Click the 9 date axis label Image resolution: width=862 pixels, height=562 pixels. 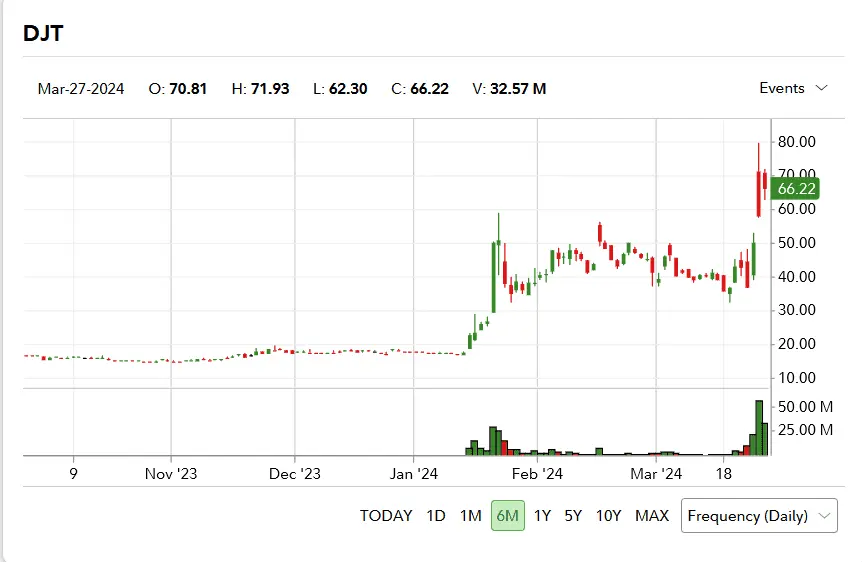(x=74, y=473)
